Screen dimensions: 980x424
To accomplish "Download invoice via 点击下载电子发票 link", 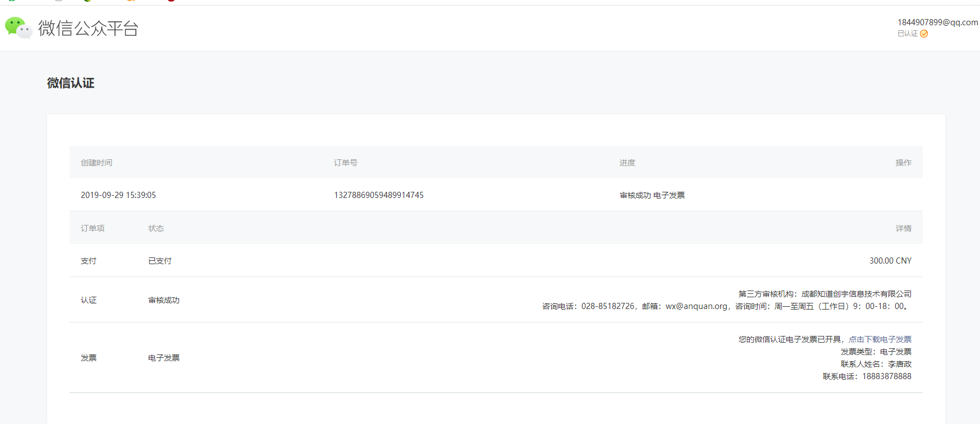I will point(880,339).
